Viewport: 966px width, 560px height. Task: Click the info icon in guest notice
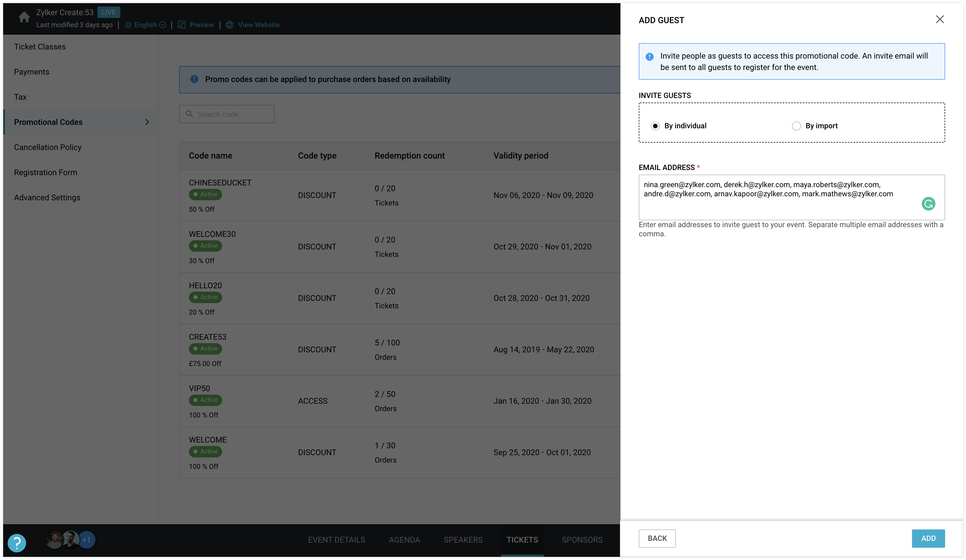(x=649, y=57)
